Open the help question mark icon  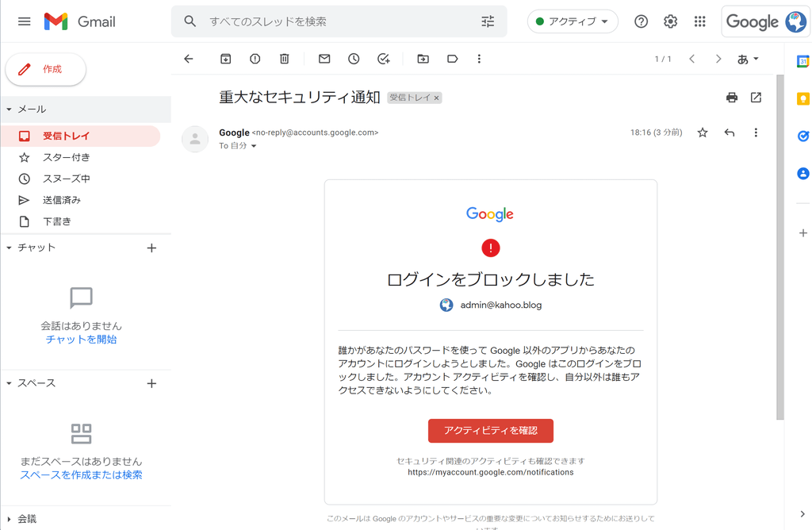click(641, 21)
